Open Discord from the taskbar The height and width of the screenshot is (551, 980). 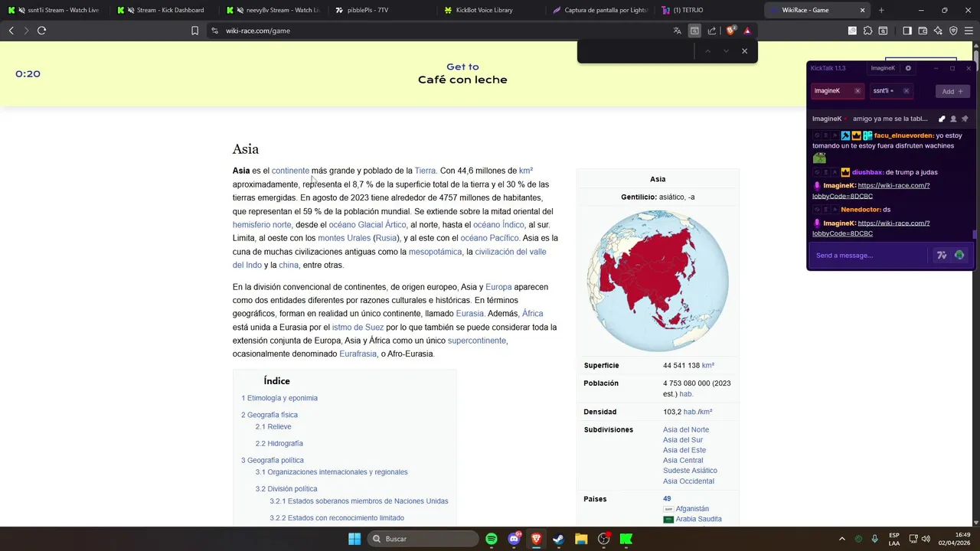point(514,539)
